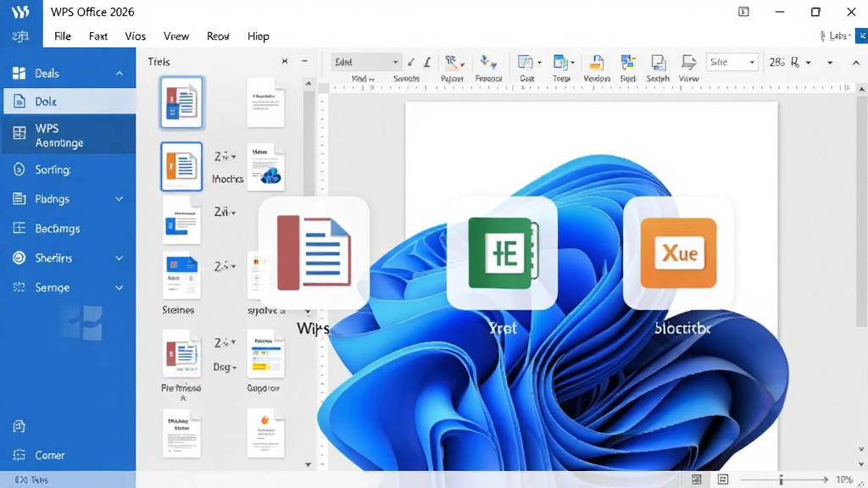Close the Tiels panel
Image resolution: width=868 pixels, height=488 pixels.
[285, 61]
